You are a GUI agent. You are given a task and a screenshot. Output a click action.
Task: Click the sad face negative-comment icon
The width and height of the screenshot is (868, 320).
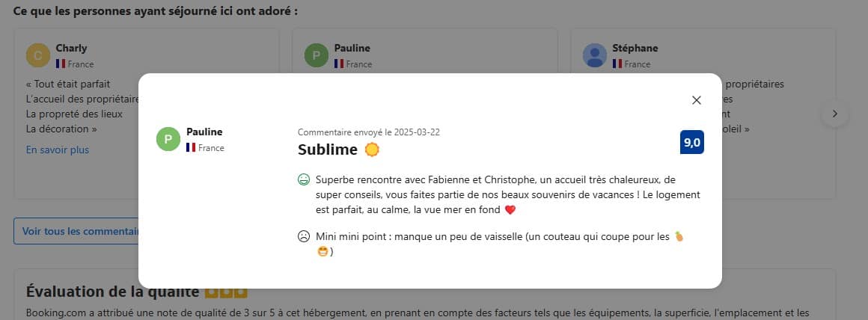(303, 236)
